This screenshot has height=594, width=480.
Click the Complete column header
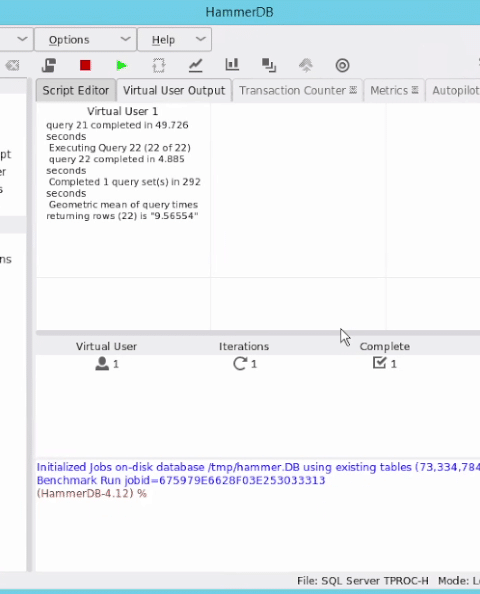(x=385, y=347)
